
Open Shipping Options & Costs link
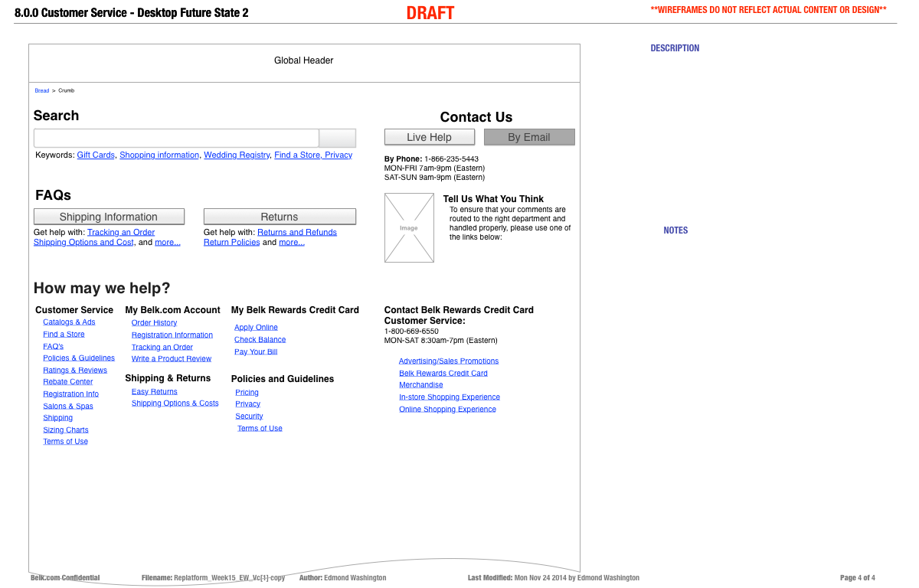tap(175, 403)
